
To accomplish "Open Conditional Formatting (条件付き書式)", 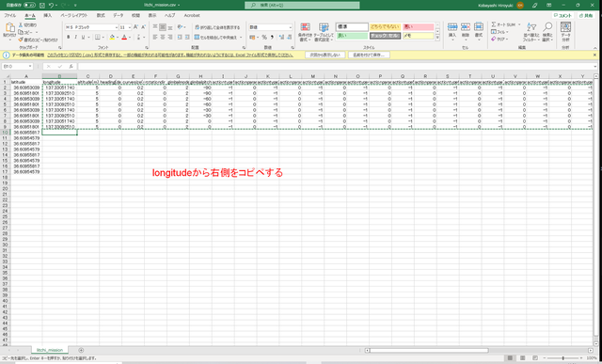I will coord(305,32).
